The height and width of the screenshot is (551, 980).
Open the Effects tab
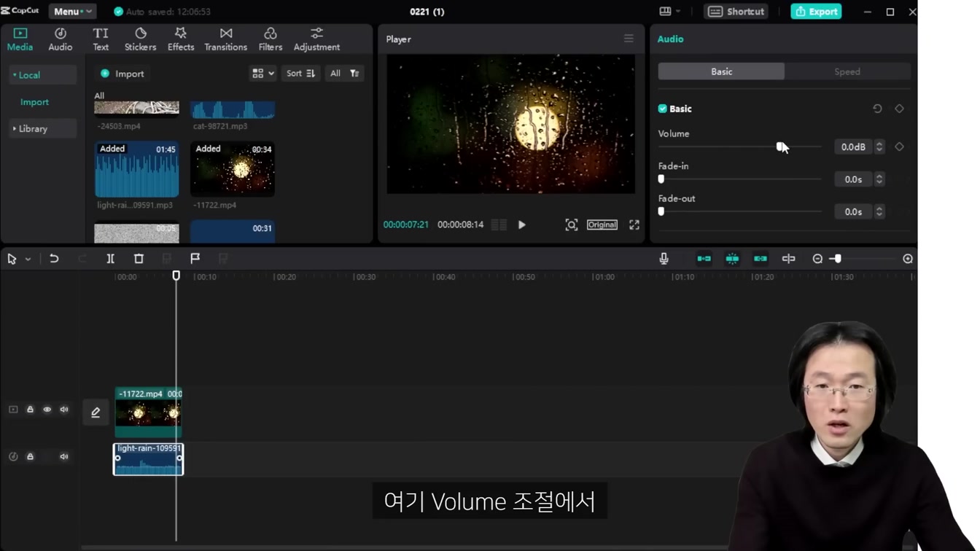click(181, 39)
